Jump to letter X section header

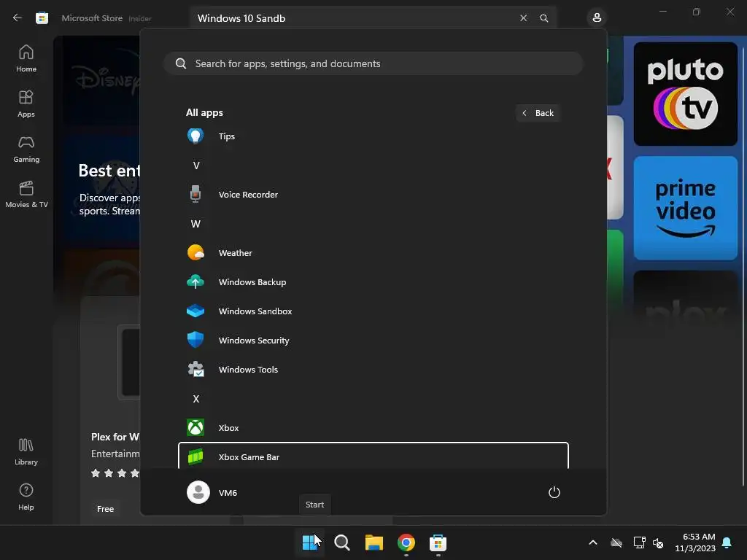coord(196,399)
